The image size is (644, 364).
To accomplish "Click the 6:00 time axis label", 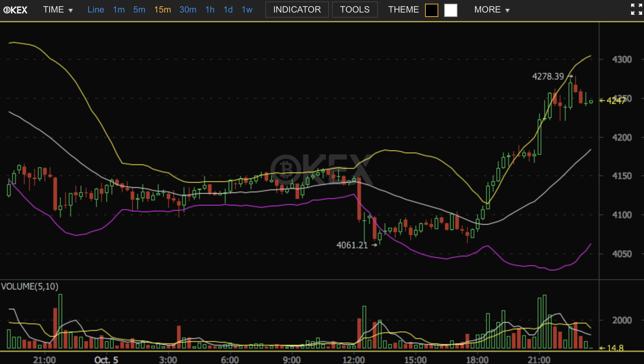I will click(230, 360).
